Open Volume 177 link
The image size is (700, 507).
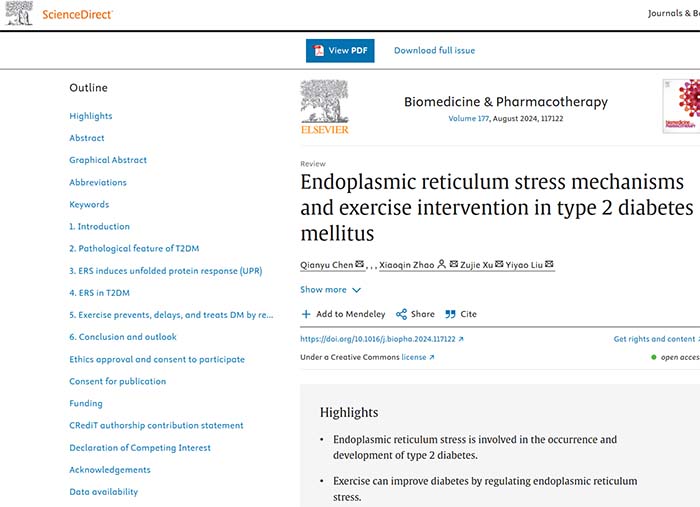tap(476, 119)
